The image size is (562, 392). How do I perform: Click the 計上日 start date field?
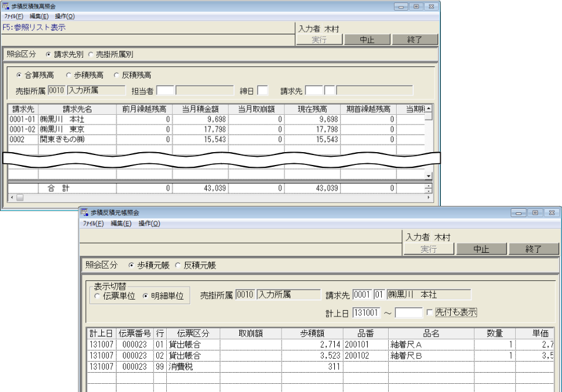click(x=366, y=313)
